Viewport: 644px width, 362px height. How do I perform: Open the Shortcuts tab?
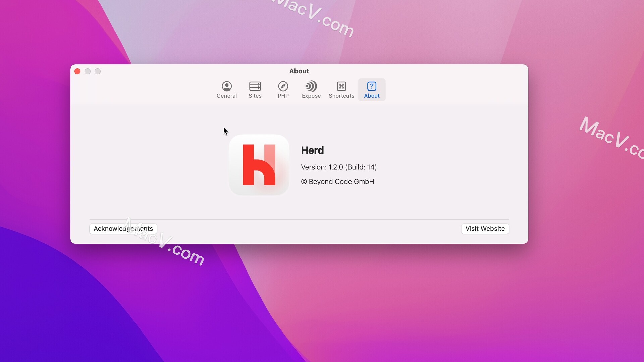click(341, 90)
